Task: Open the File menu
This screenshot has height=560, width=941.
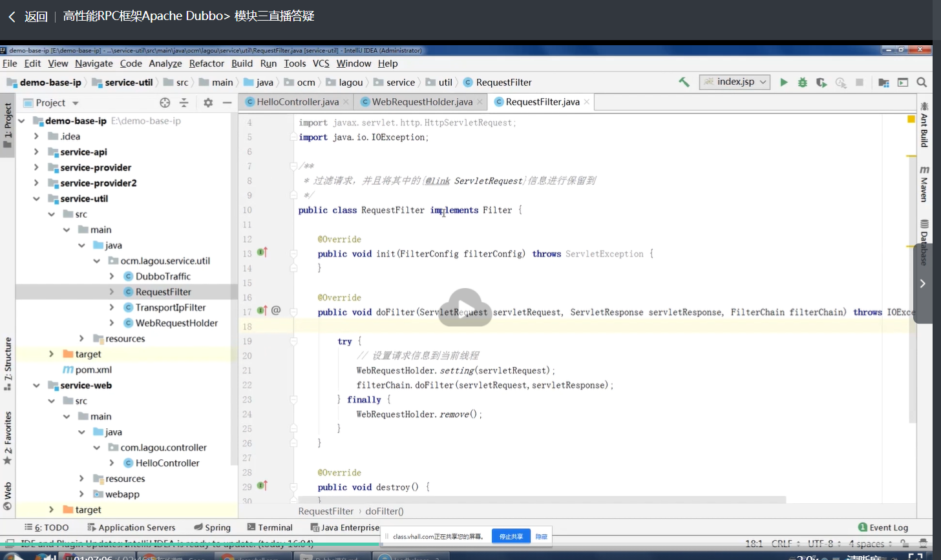Action: (10, 63)
